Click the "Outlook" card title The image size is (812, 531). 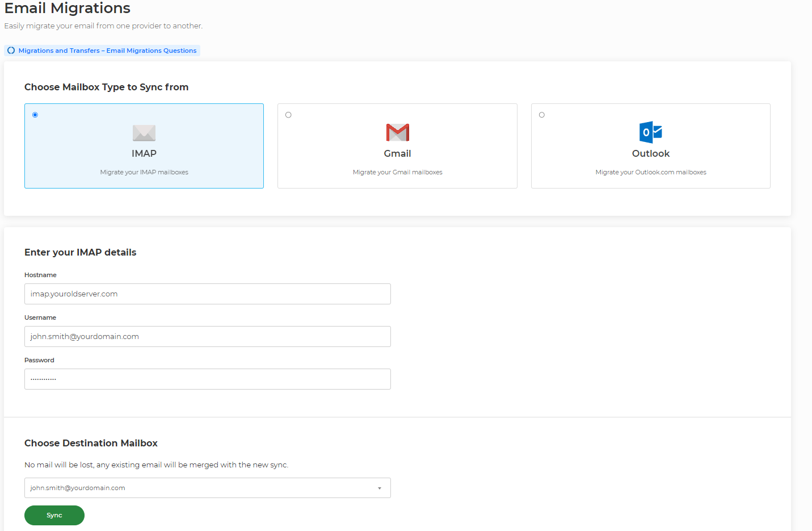(x=650, y=153)
